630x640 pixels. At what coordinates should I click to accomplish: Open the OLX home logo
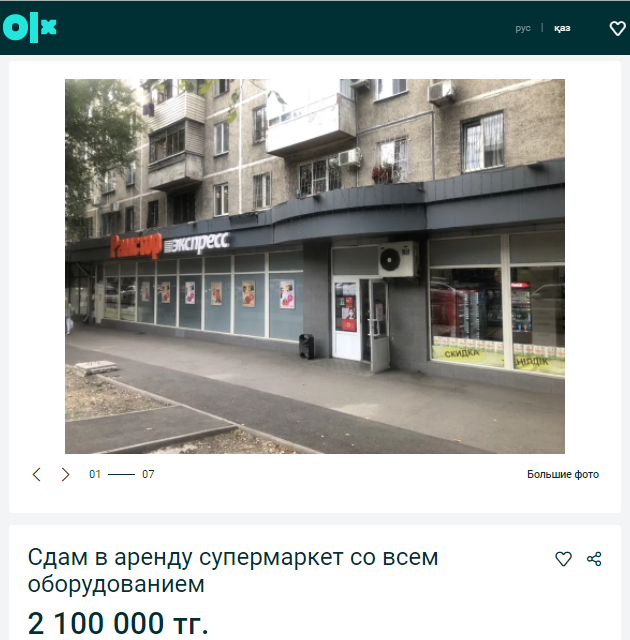pyautogui.click(x=29, y=27)
